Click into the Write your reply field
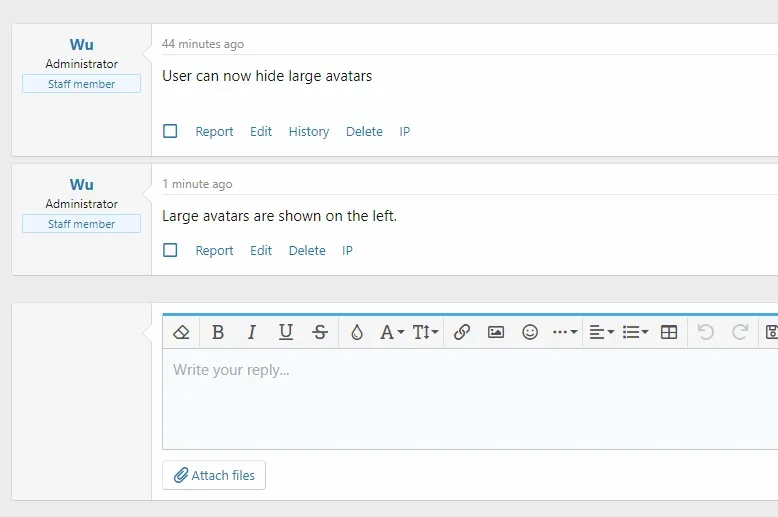The width and height of the screenshot is (778, 517). pyautogui.click(x=470, y=400)
